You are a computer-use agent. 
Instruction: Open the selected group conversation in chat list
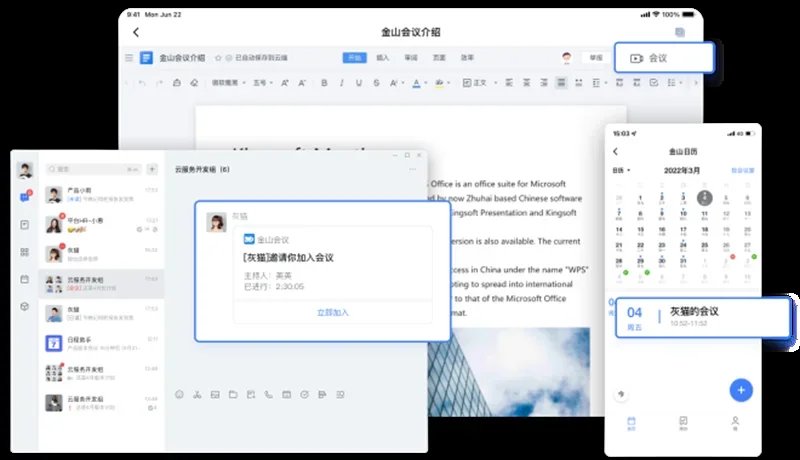pos(102,284)
